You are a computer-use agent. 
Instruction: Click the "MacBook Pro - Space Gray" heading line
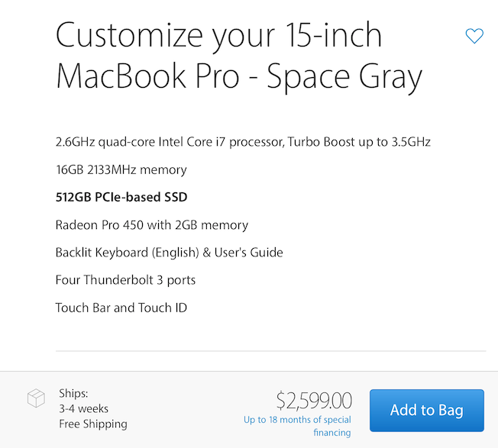coord(239,76)
